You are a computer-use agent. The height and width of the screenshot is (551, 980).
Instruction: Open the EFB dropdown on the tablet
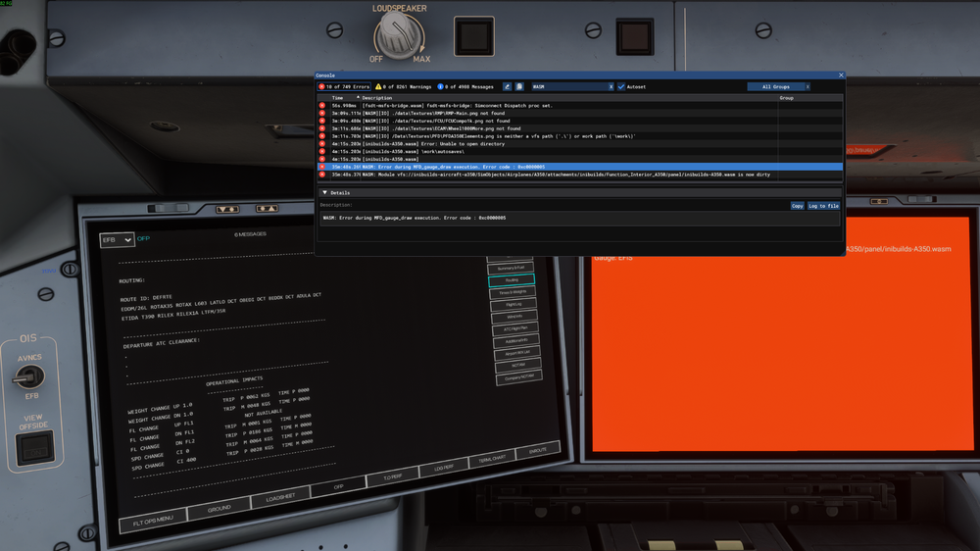pyautogui.click(x=117, y=238)
